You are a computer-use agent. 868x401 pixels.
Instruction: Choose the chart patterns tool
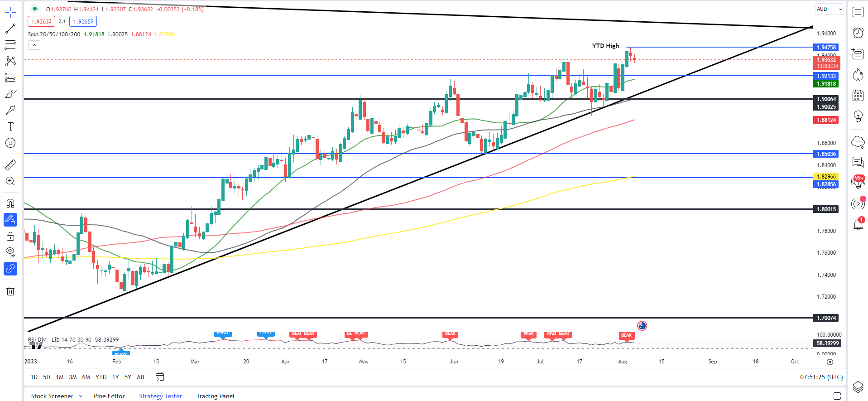pos(10,61)
